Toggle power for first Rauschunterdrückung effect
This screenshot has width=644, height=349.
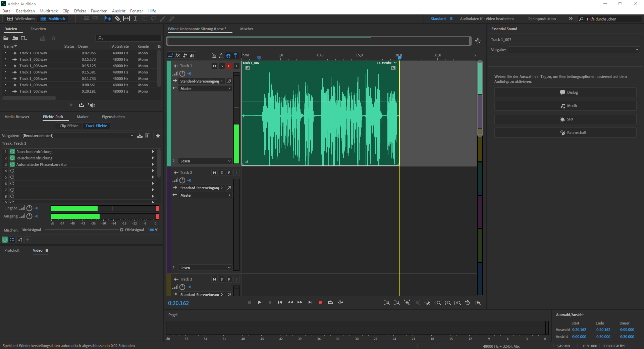(12, 152)
